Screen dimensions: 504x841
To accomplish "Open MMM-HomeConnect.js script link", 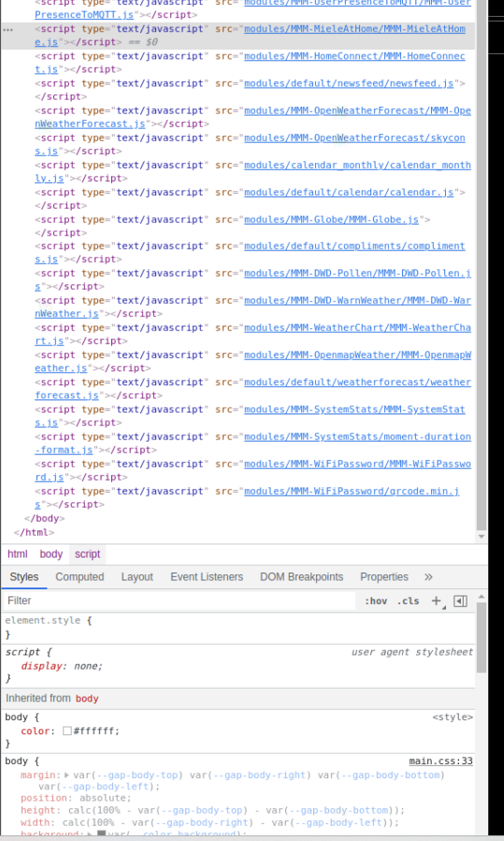I will pyautogui.click(x=355, y=56).
